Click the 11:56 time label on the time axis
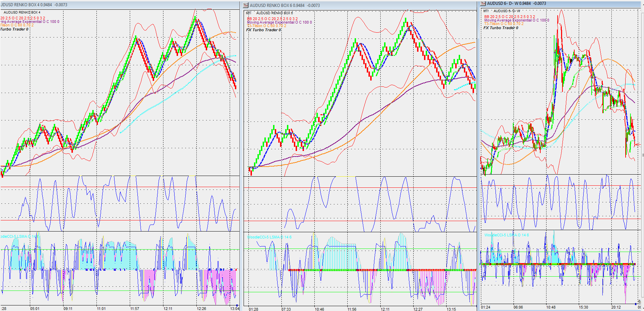 point(352,309)
